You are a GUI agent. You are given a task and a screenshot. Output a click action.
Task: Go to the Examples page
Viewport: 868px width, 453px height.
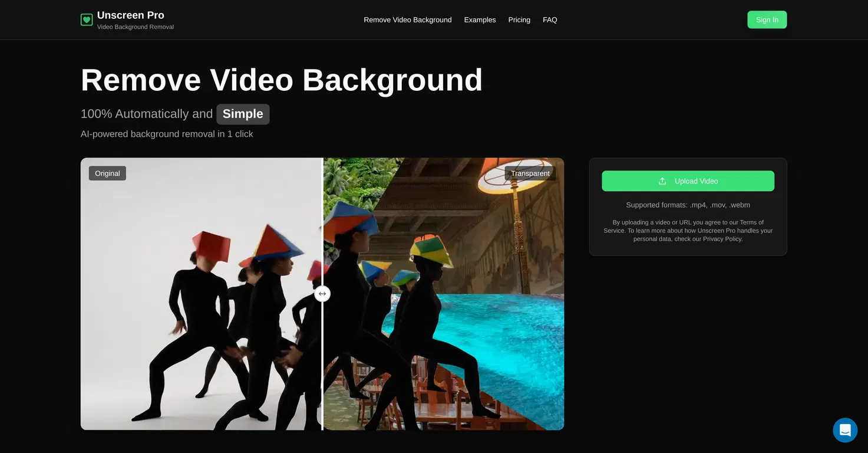pyautogui.click(x=480, y=20)
